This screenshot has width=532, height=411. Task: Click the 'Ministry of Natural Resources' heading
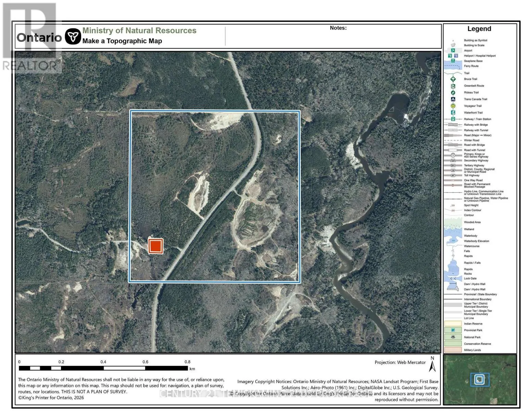coord(139,30)
